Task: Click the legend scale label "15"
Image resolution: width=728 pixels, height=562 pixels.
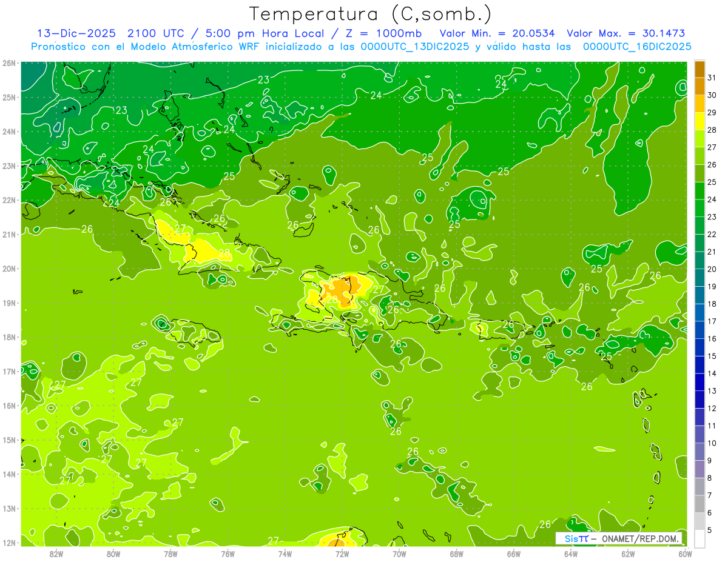Action: [712, 356]
